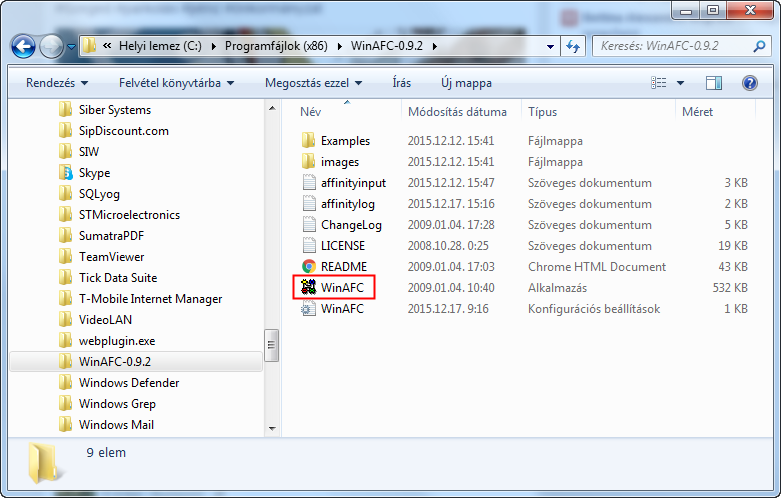
Task: Select SQLyog folder in tree
Action: click(99, 194)
